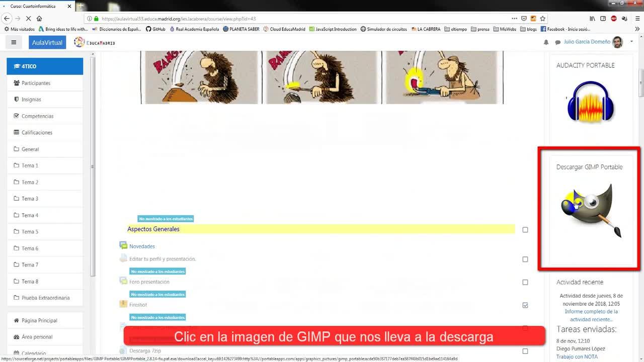
Task: Open the hamburger side menu toggle
Action: pyautogui.click(x=14, y=42)
